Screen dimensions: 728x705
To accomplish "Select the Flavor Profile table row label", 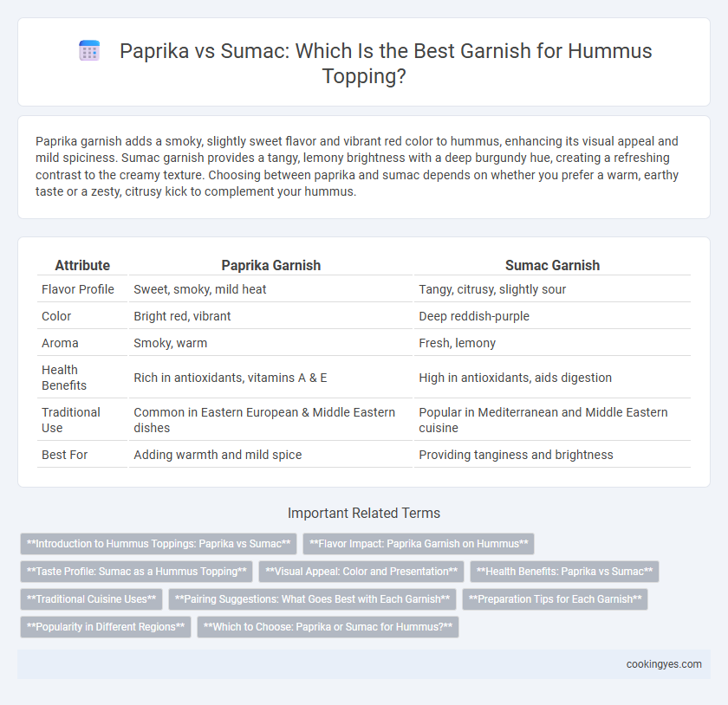I will click(x=77, y=289).
